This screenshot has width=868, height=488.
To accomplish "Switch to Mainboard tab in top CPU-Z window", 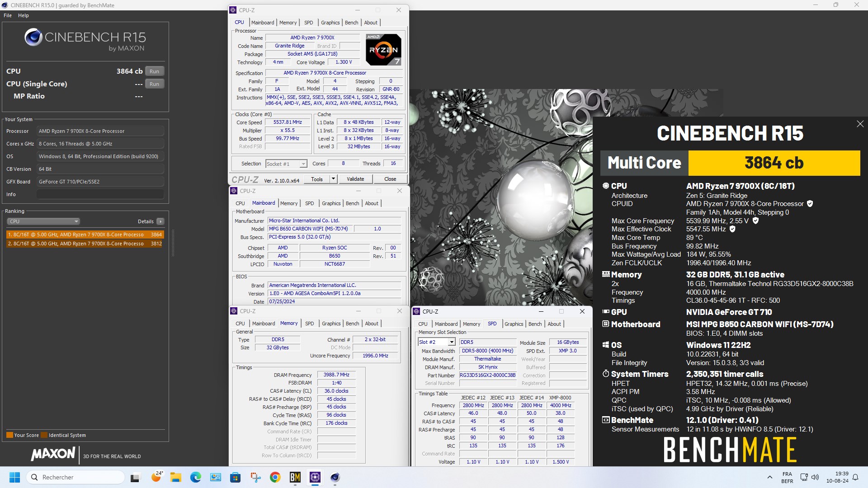I will coord(263,23).
